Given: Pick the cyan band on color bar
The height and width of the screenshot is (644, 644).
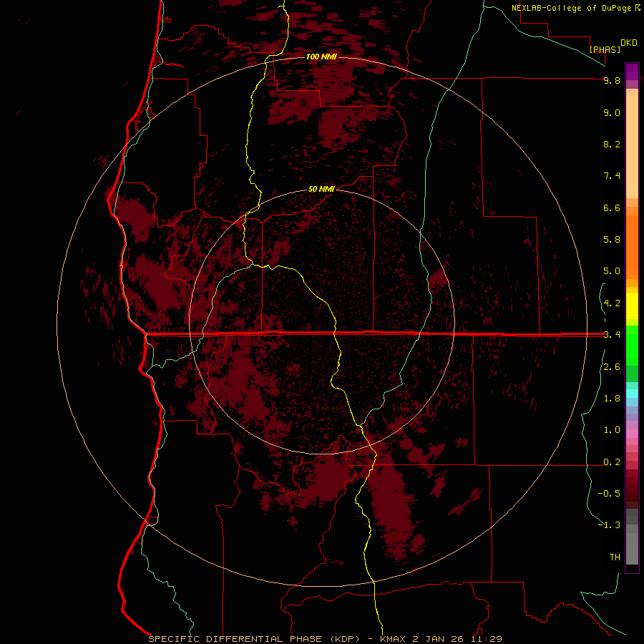Looking at the screenshot, I should [x=632, y=394].
